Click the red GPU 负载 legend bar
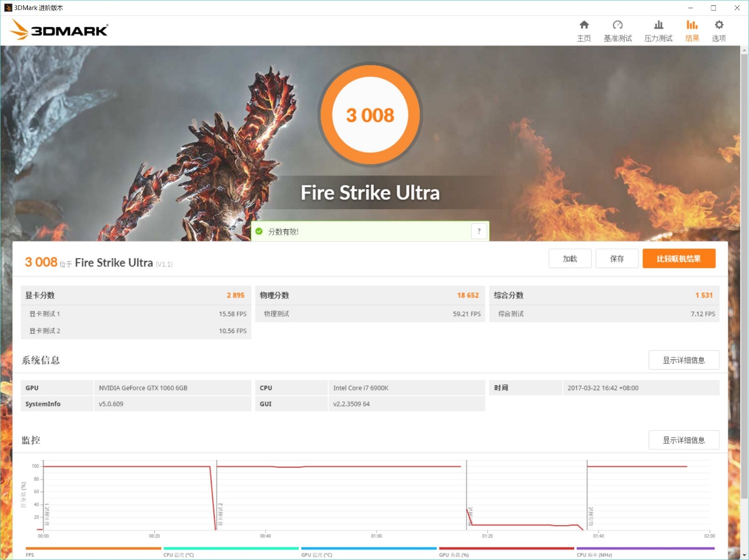749x560 pixels. [x=506, y=549]
